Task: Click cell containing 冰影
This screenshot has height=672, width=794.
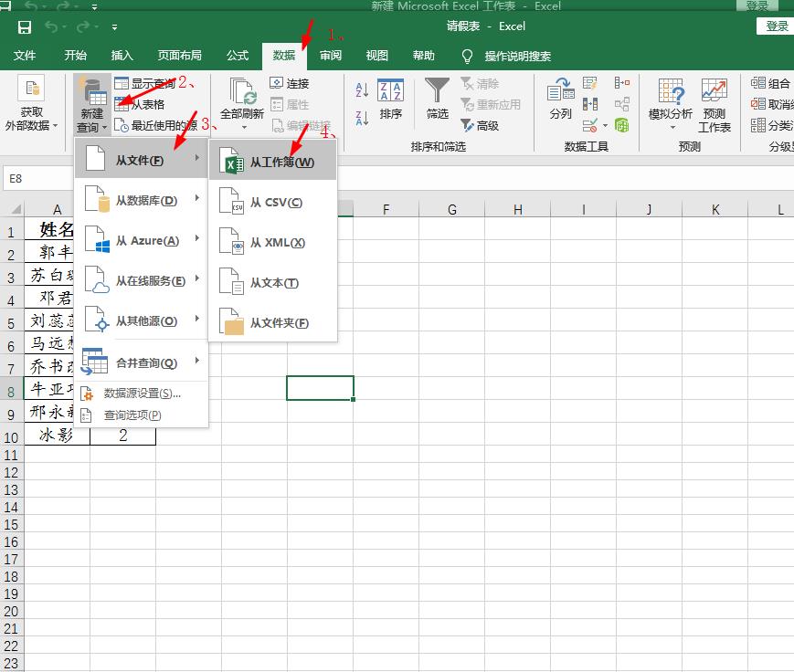Action: click(x=57, y=435)
